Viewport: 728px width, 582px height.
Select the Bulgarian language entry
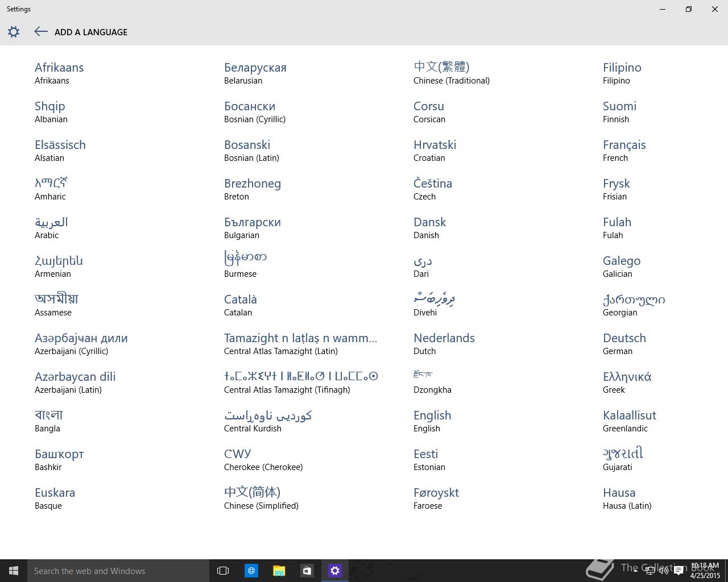coord(253,228)
